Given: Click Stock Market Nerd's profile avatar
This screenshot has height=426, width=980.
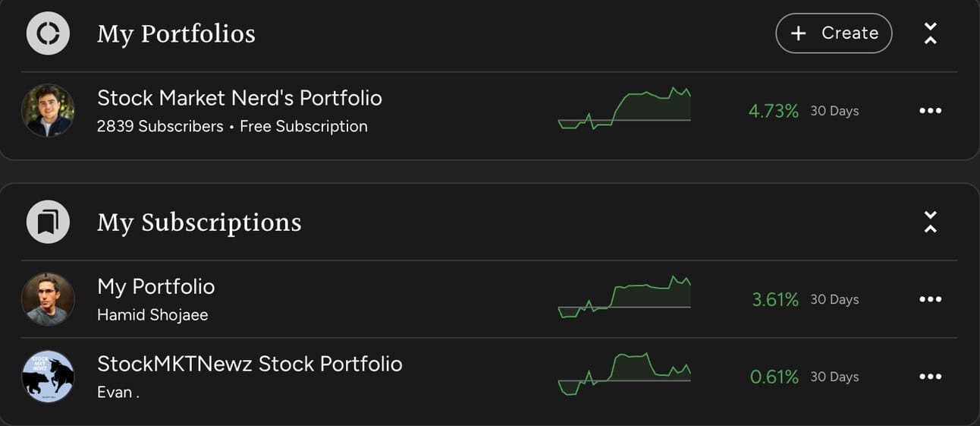Looking at the screenshot, I should [48, 111].
